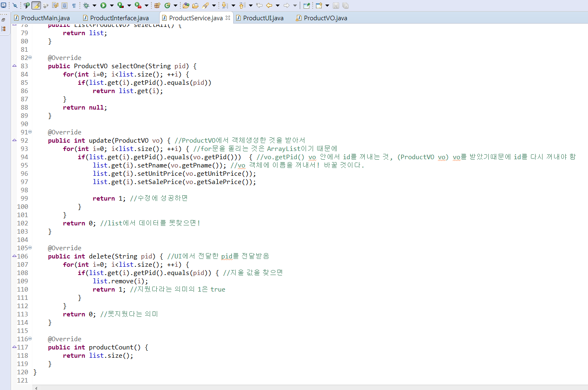588x390 pixels.
Task: Click Run Last Tool external tools icon
Action: pyautogui.click(x=138, y=5)
